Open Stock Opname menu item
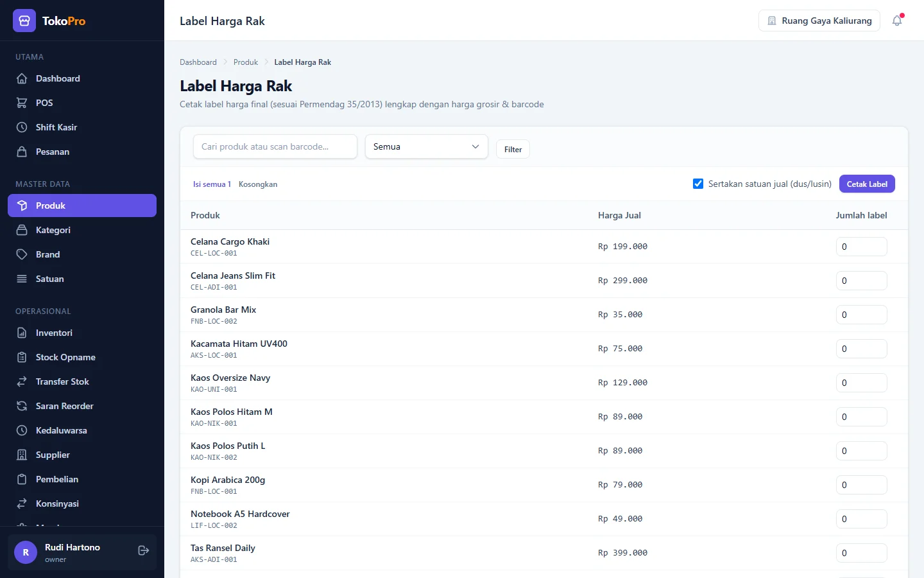The image size is (924, 578). click(82, 357)
